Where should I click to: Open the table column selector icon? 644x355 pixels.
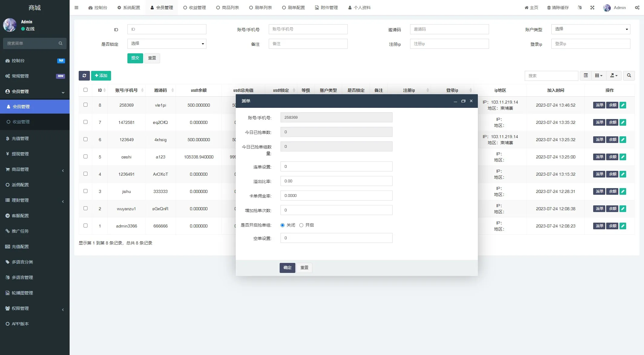598,76
